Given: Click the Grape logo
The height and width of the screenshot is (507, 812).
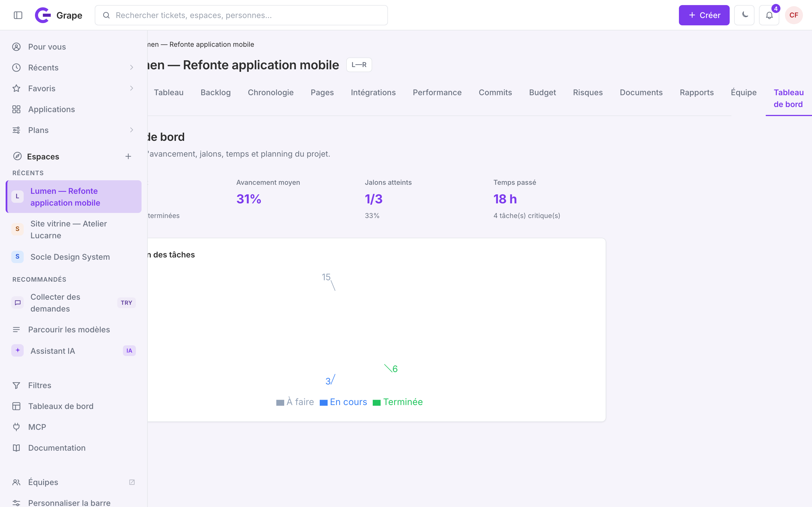Looking at the screenshot, I should coord(43,15).
